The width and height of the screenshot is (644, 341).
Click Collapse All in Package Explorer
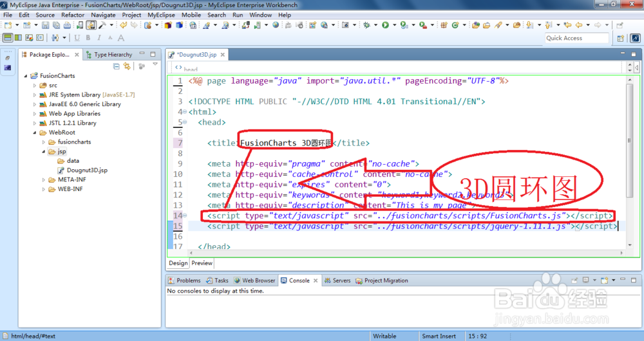tap(116, 66)
